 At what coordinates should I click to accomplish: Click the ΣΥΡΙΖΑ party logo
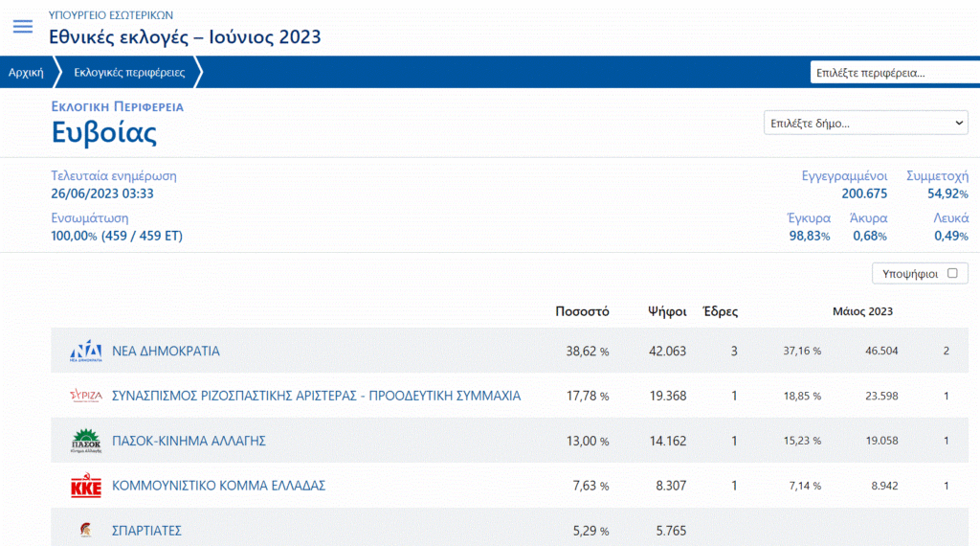(x=86, y=396)
